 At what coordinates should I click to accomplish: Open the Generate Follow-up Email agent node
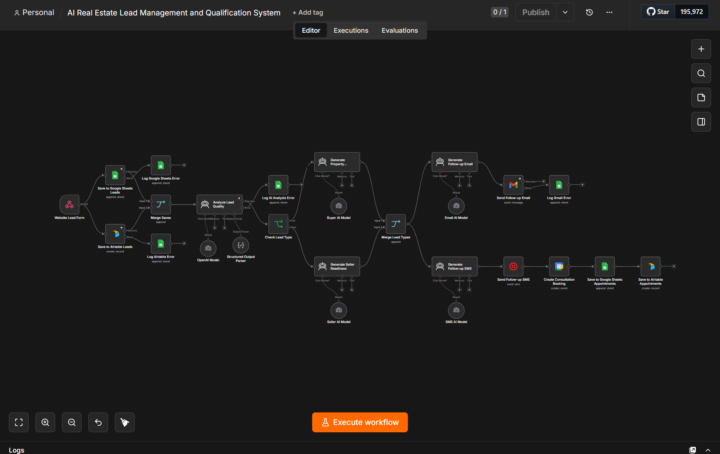pyautogui.click(x=455, y=162)
